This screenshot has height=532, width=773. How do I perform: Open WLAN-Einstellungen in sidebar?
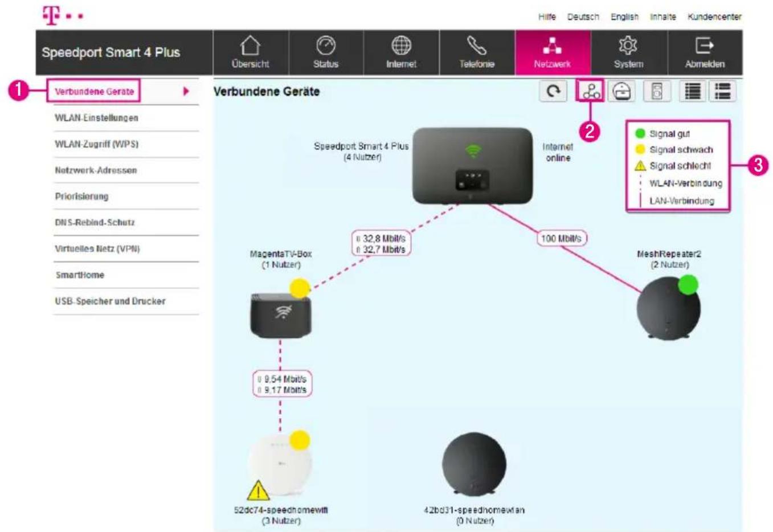96,118
